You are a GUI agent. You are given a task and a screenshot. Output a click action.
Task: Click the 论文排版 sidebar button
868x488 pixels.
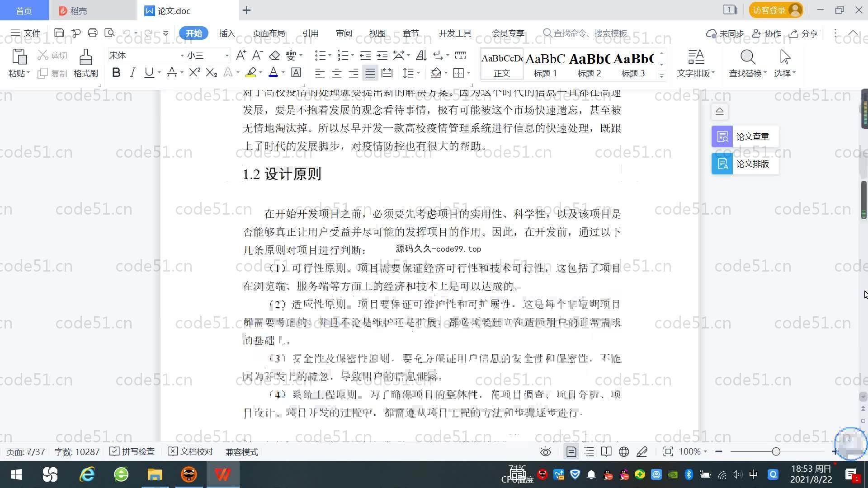745,164
